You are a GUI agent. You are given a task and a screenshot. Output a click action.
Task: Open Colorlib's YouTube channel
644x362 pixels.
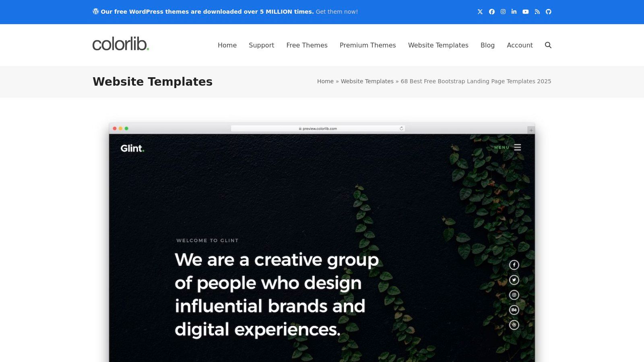pyautogui.click(x=525, y=12)
